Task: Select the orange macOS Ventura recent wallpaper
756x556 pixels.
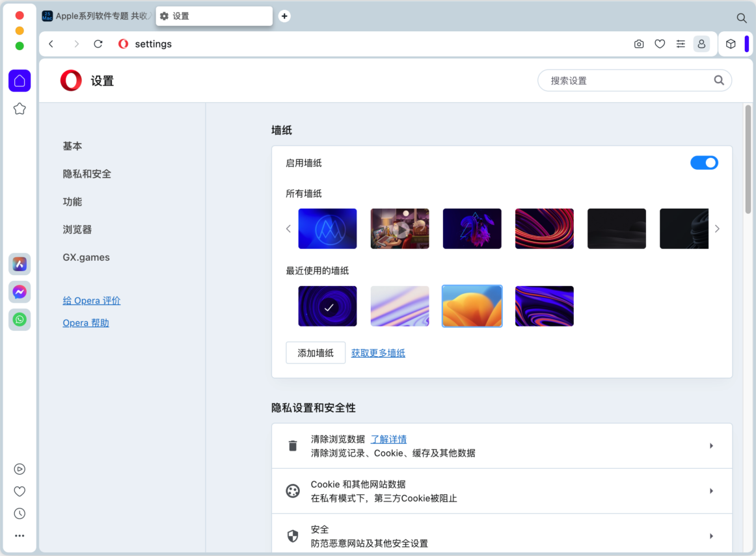Action: tap(472, 306)
